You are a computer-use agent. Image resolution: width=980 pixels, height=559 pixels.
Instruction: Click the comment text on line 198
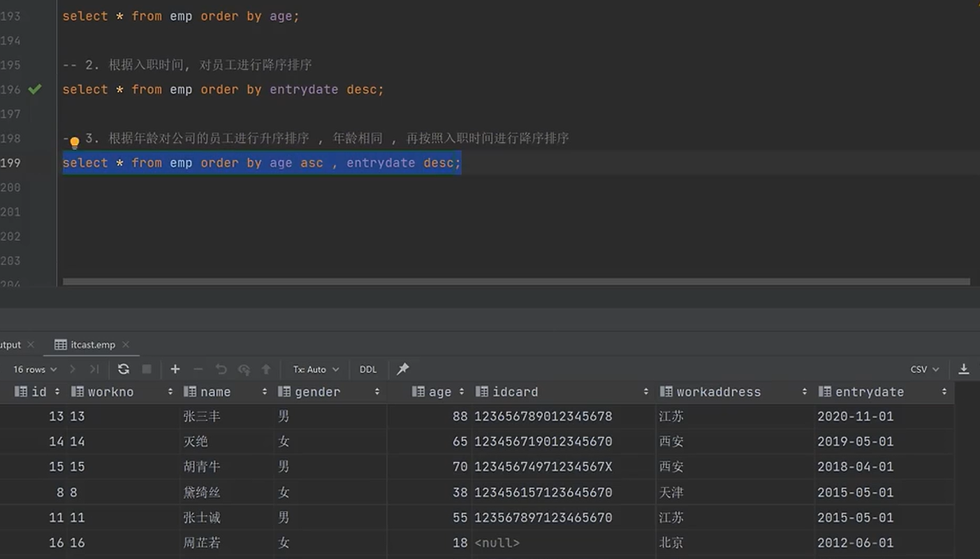point(327,138)
